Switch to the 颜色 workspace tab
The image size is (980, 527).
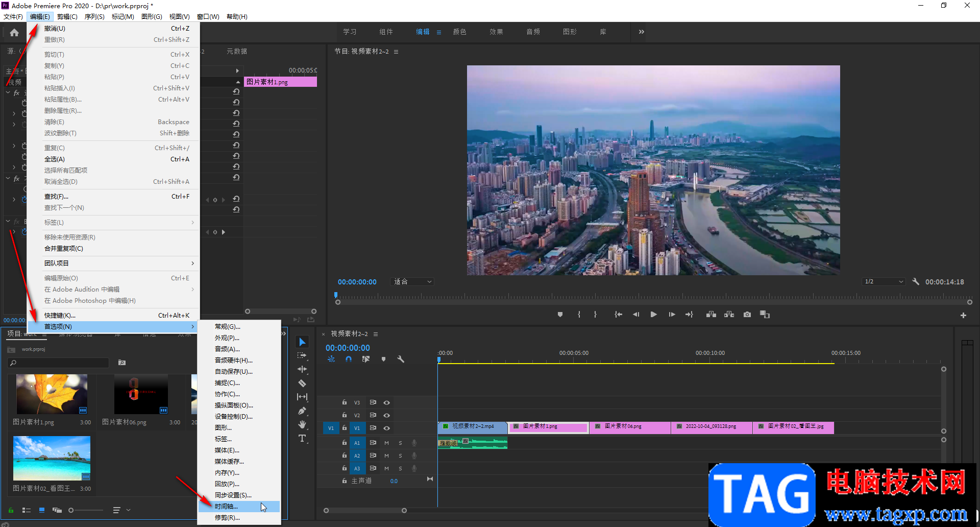click(459, 32)
